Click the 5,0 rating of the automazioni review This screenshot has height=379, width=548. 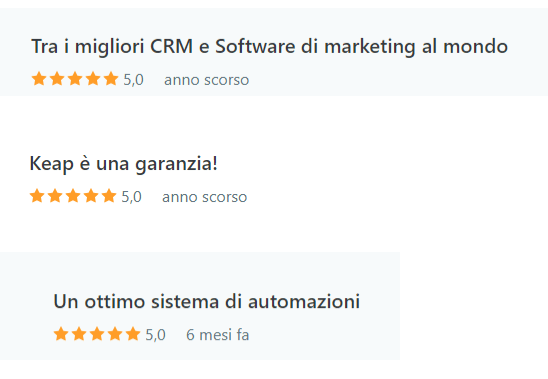coord(156,335)
